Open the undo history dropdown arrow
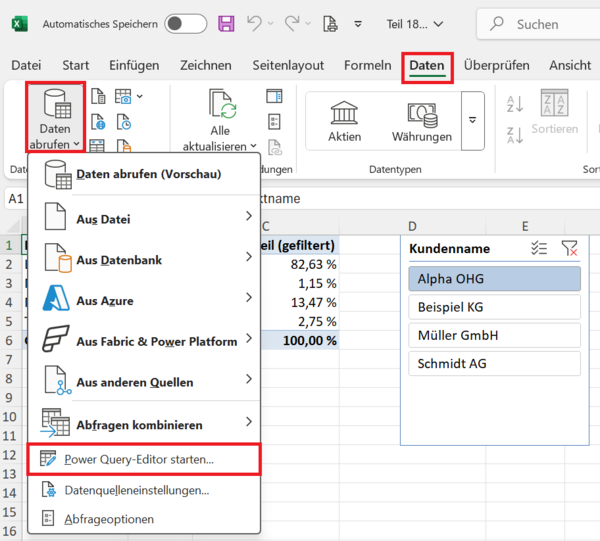The width and height of the screenshot is (600, 541). (x=271, y=24)
